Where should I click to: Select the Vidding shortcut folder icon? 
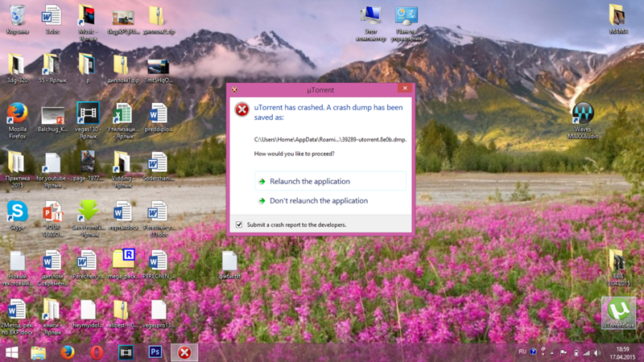(x=123, y=169)
